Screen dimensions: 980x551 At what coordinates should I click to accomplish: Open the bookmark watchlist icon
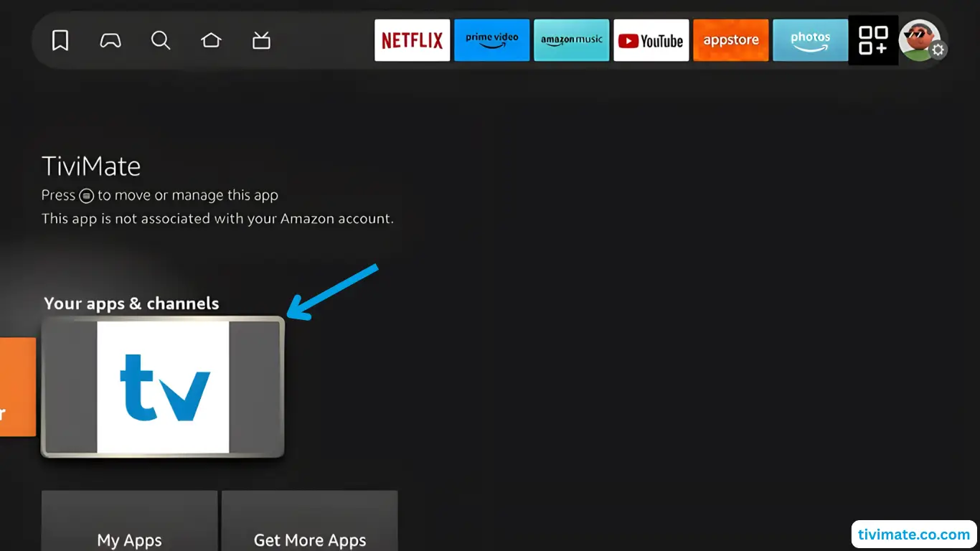pos(60,40)
